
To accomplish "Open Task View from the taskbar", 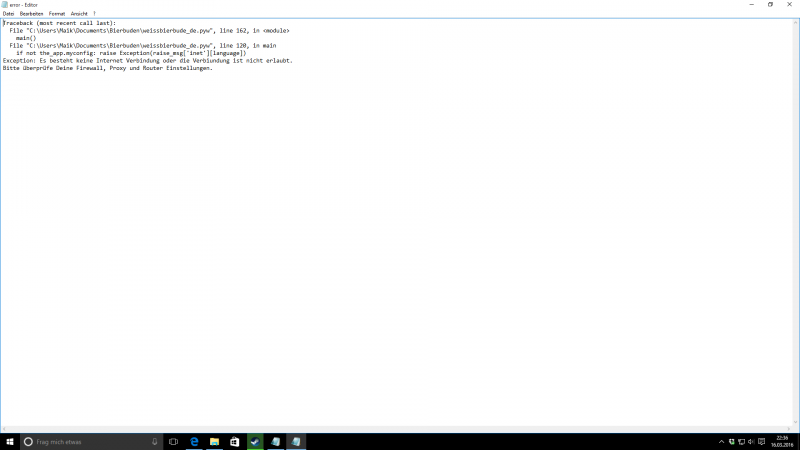I will (173, 441).
